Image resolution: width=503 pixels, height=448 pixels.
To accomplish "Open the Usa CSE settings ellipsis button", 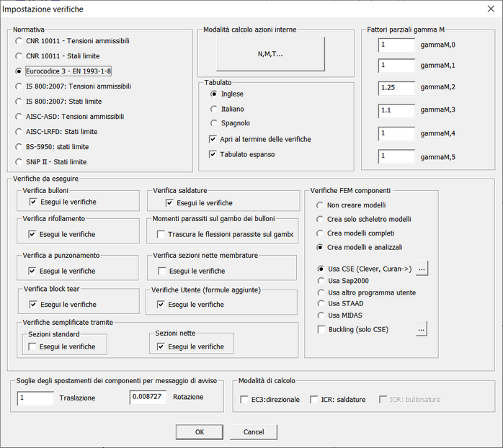I will click(x=422, y=269).
